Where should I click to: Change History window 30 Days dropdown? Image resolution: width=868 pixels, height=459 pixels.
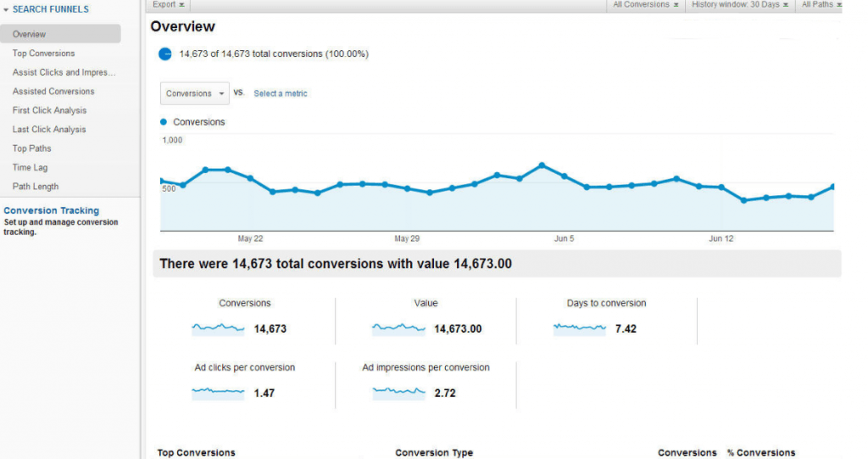[739, 4]
